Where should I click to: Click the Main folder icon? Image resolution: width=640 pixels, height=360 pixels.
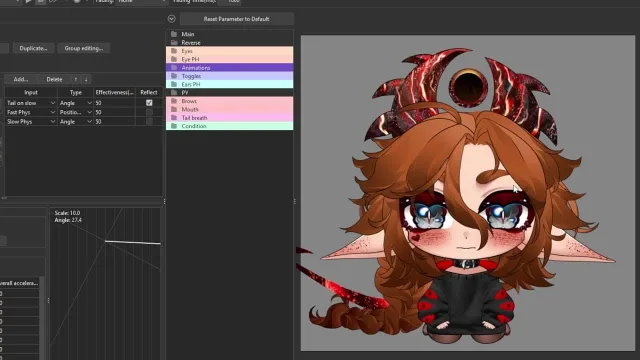pyautogui.click(x=174, y=34)
